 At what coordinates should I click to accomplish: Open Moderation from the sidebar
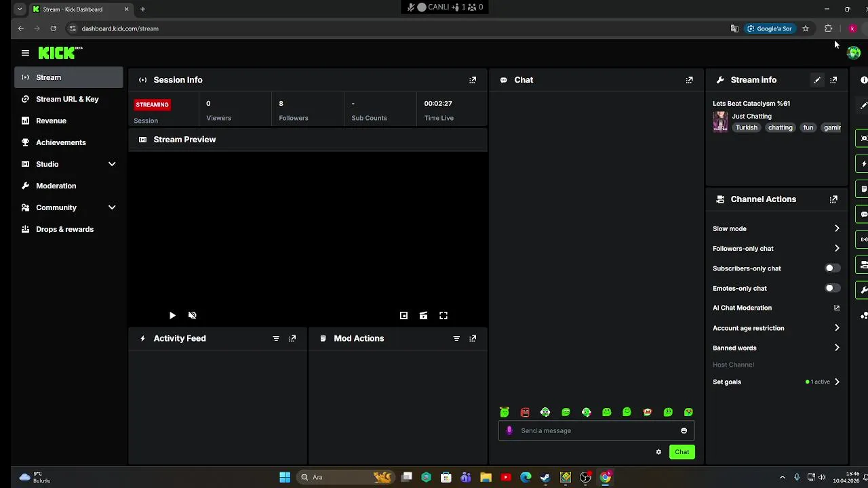(68, 186)
